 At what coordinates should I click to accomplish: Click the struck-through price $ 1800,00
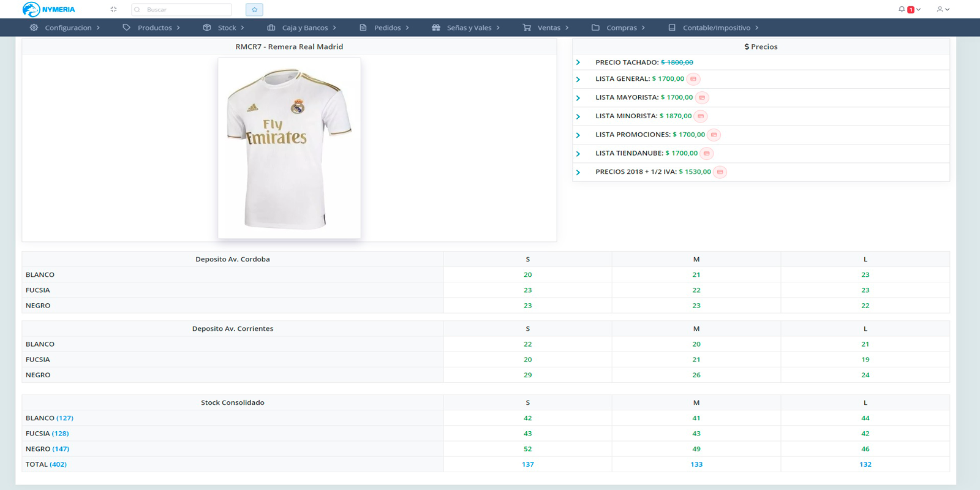click(x=677, y=62)
